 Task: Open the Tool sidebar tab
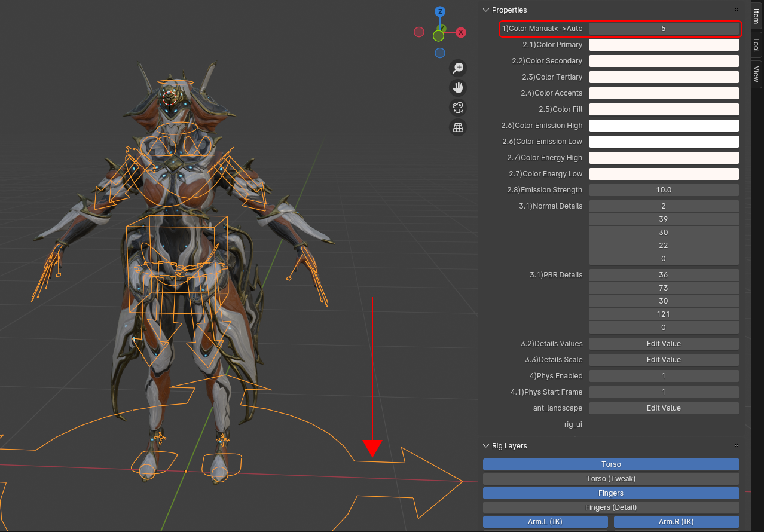(x=756, y=45)
